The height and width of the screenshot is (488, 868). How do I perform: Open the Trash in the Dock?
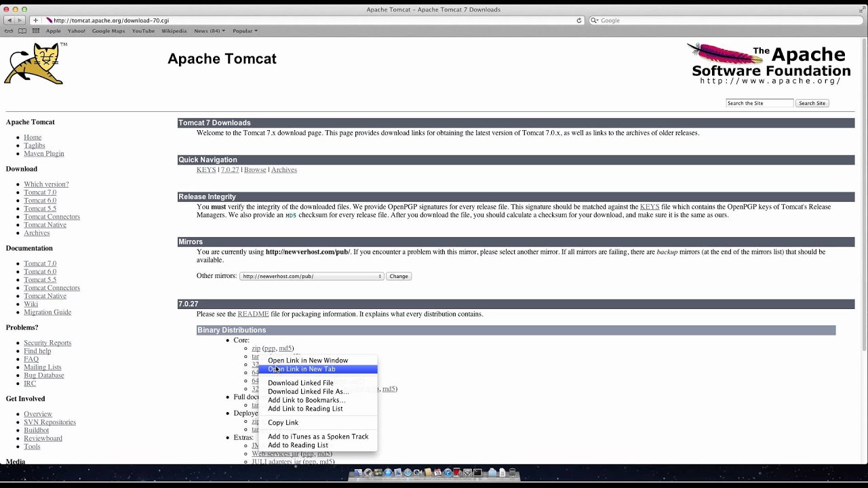pyautogui.click(x=512, y=472)
